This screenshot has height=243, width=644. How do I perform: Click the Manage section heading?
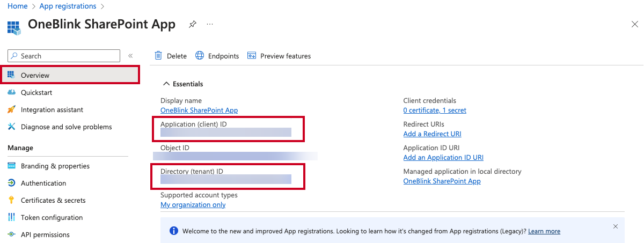20,148
